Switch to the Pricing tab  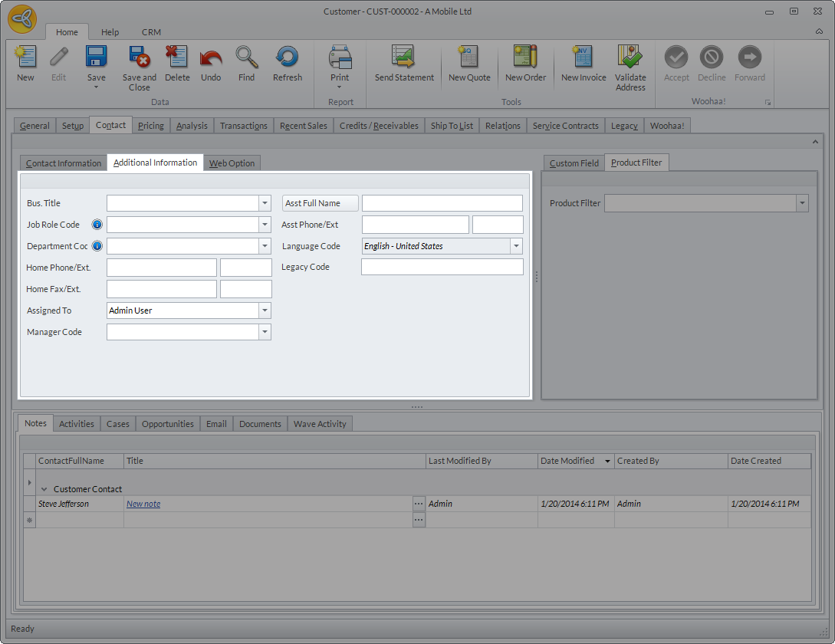151,126
